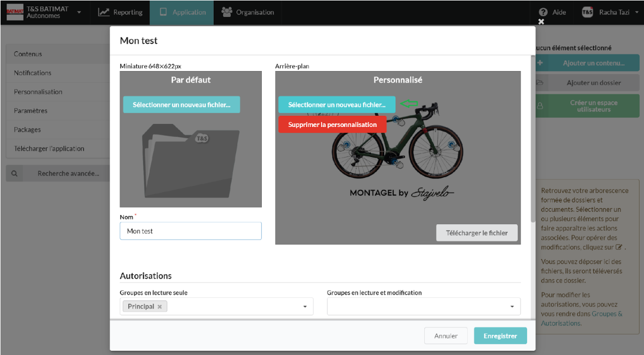The height and width of the screenshot is (355, 644).
Task: Click Télécharger le fichier
Action: coord(477,233)
